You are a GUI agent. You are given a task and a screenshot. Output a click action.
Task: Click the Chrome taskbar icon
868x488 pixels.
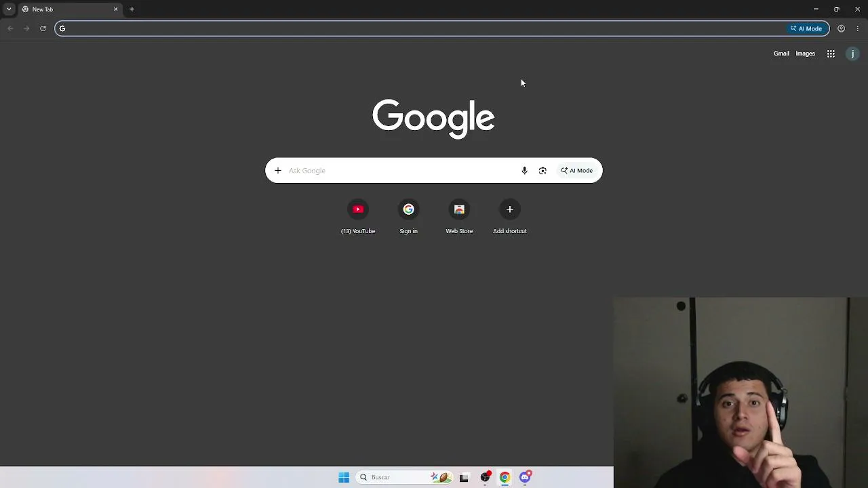(505, 477)
